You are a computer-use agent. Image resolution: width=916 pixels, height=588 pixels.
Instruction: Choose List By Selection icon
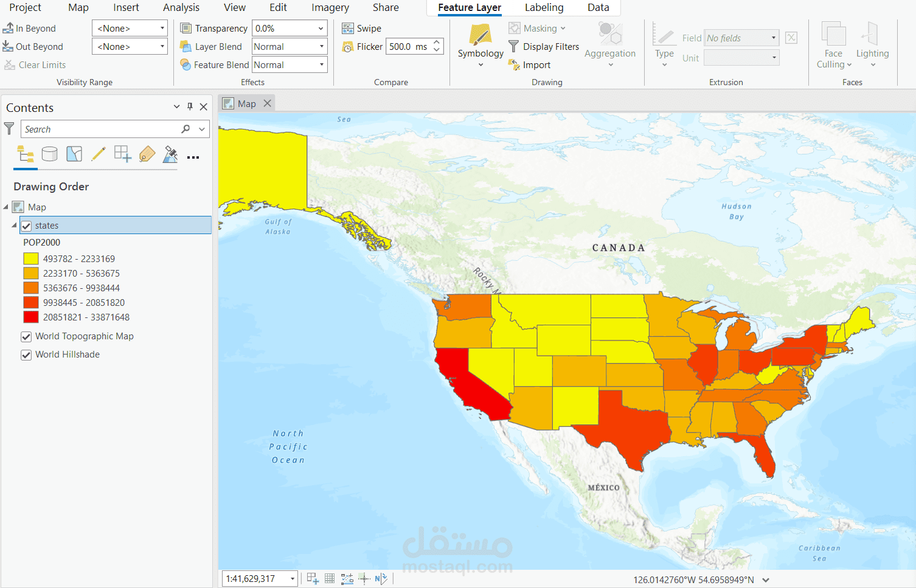pos(74,154)
